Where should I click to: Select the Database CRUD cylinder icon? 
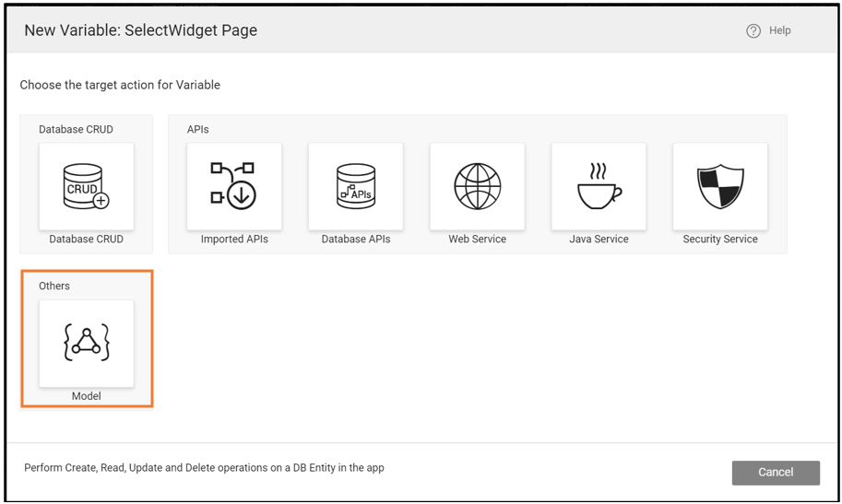pyautogui.click(x=87, y=186)
